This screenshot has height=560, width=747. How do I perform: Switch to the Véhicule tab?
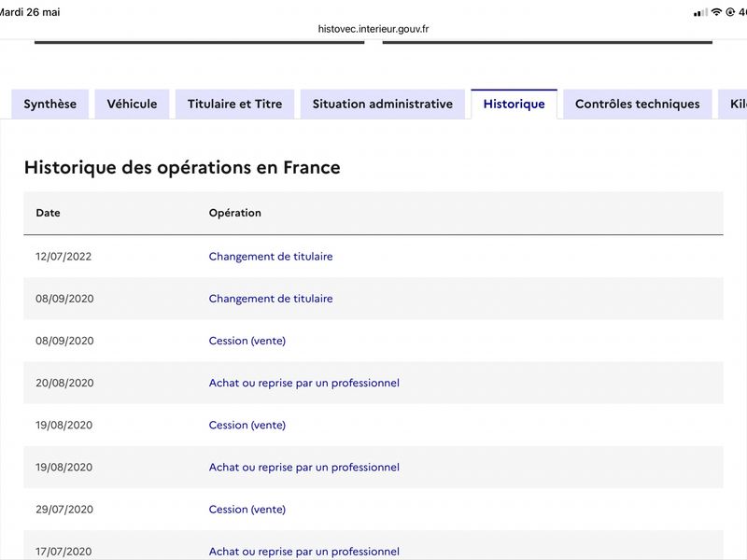coord(132,104)
